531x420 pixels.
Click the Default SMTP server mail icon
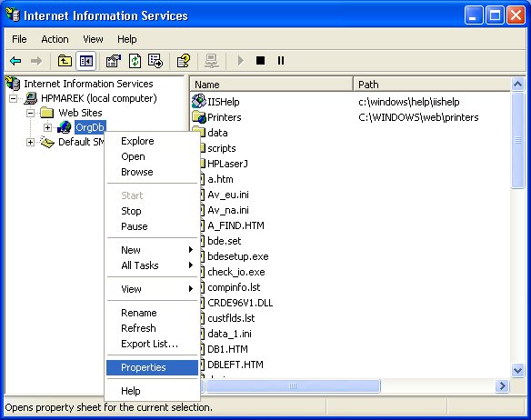47,142
